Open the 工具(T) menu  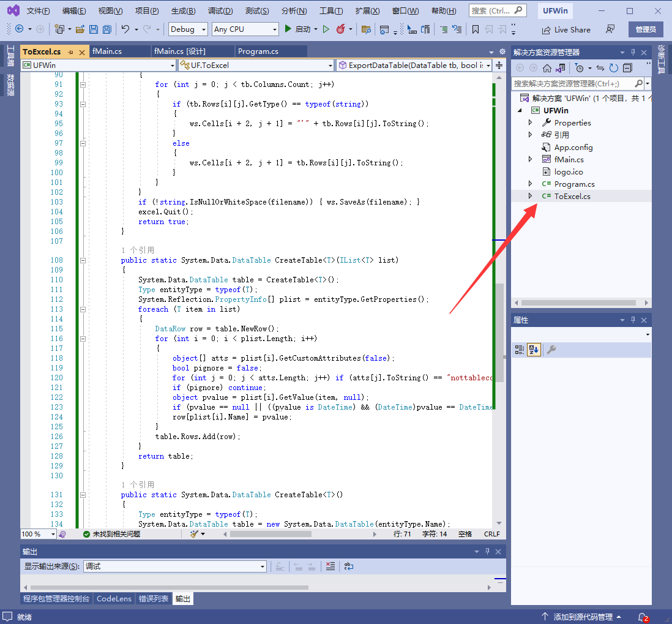click(331, 11)
